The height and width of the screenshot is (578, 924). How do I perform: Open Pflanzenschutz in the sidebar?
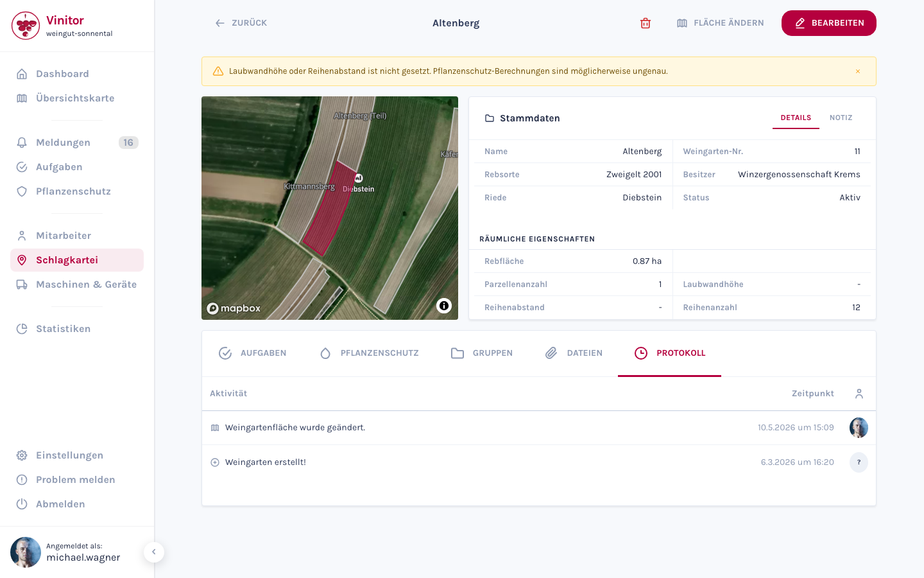[x=77, y=191]
